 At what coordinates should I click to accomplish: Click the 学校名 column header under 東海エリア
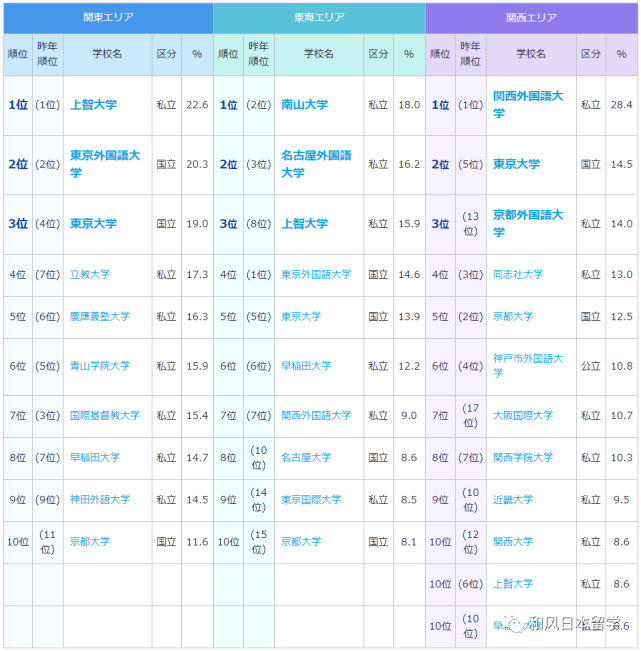(319, 54)
